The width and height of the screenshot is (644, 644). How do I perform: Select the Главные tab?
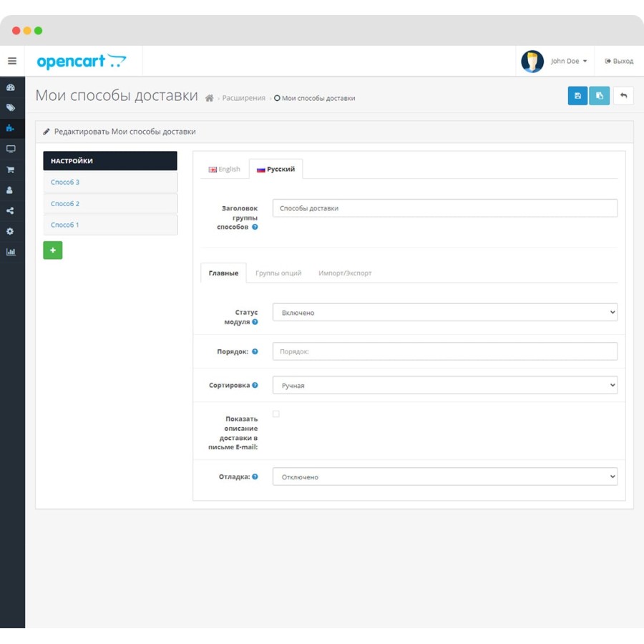pyautogui.click(x=223, y=273)
